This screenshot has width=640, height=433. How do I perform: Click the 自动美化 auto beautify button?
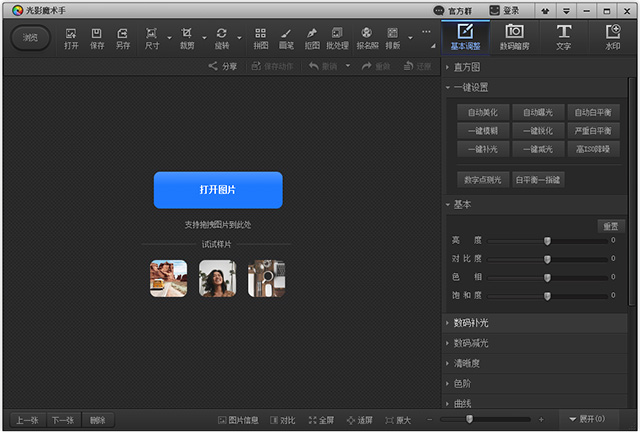pyautogui.click(x=483, y=112)
